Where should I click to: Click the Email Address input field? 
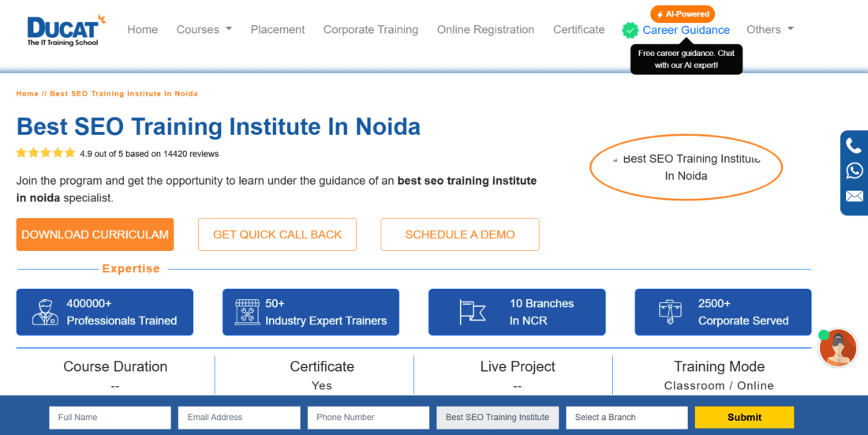pos(239,418)
